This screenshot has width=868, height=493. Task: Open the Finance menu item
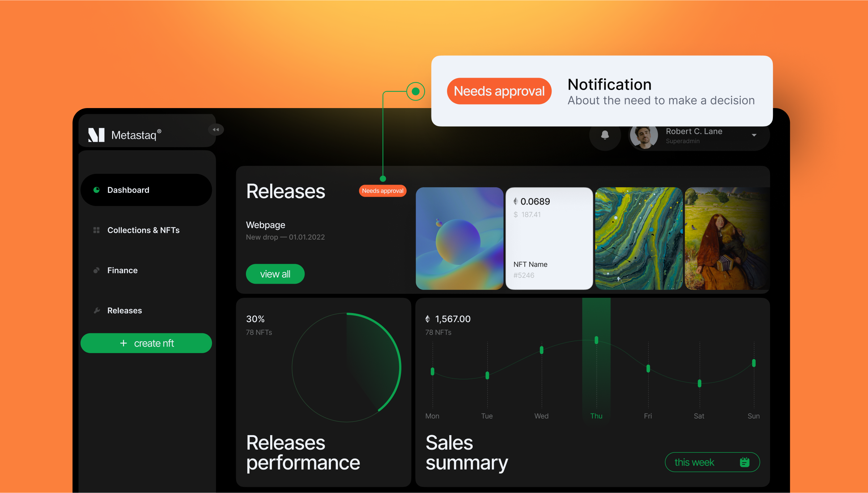click(122, 270)
